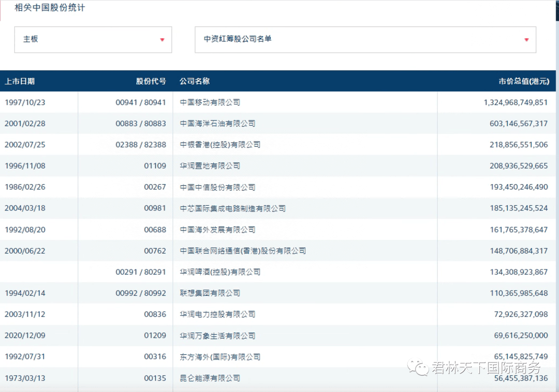The width and height of the screenshot is (559, 392).
Task: Open 中银香港(控股)有限公司 company entry
Action: [220, 145]
